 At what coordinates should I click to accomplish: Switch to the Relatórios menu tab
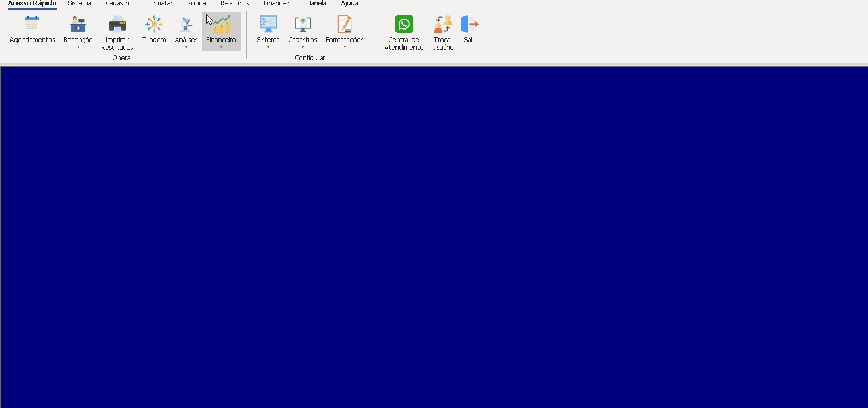click(235, 3)
